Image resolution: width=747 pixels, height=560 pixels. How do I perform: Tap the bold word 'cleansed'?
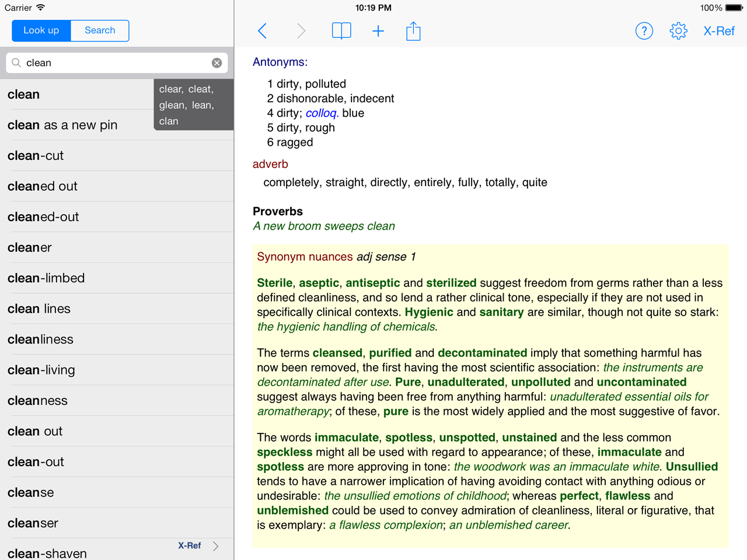[337, 353]
